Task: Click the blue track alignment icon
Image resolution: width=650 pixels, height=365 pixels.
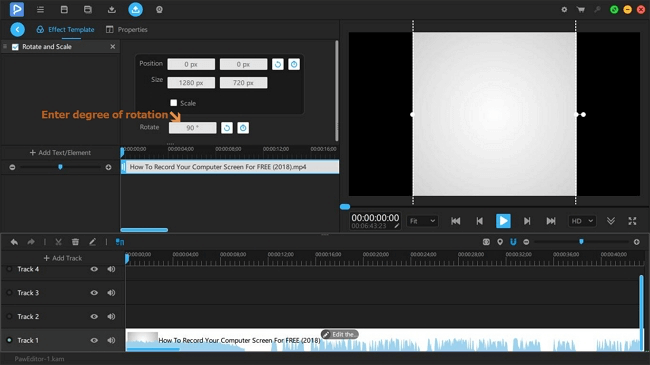Action: tap(120, 242)
